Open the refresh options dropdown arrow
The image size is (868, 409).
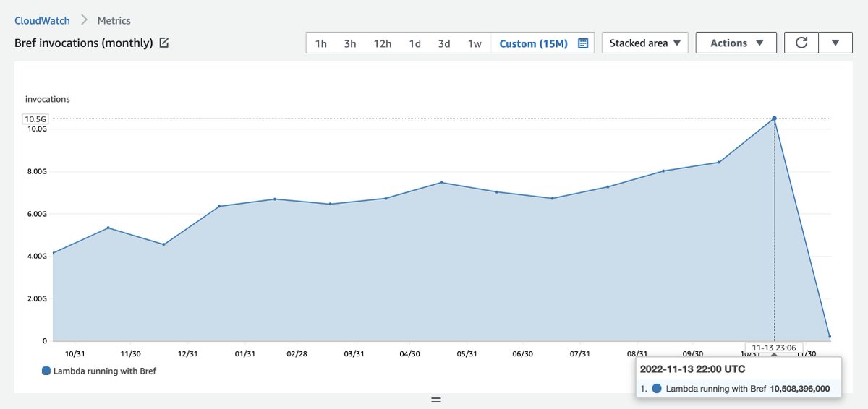tap(836, 43)
